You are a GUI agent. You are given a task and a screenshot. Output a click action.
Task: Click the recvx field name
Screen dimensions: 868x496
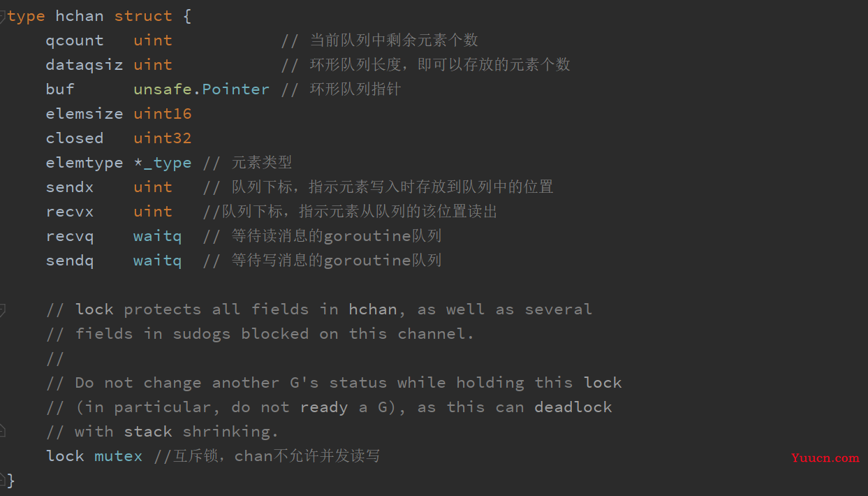(70, 212)
